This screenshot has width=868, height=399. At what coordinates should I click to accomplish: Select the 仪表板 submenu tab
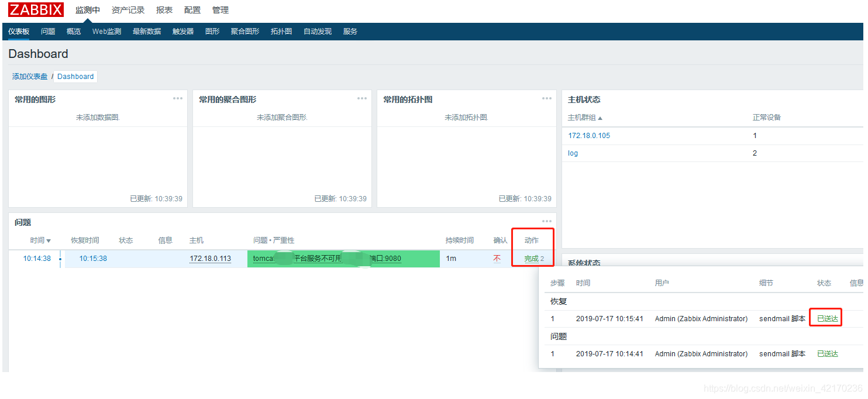pyautogui.click(x=19, y=32)
